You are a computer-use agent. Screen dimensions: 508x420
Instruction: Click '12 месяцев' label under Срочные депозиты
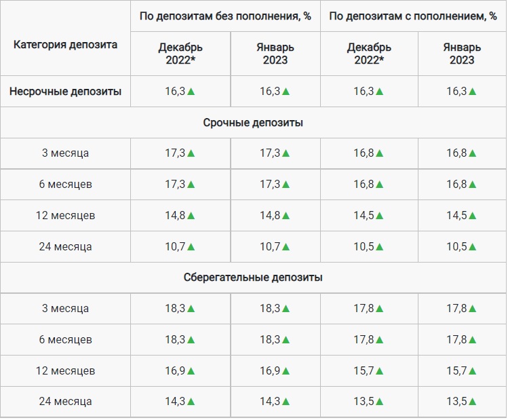[65, 216]
